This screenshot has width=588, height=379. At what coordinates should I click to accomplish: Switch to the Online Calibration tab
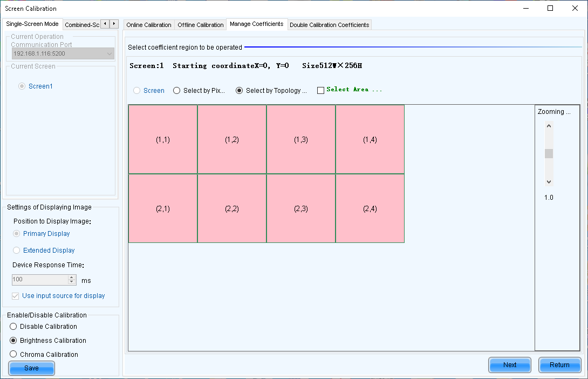148,25
